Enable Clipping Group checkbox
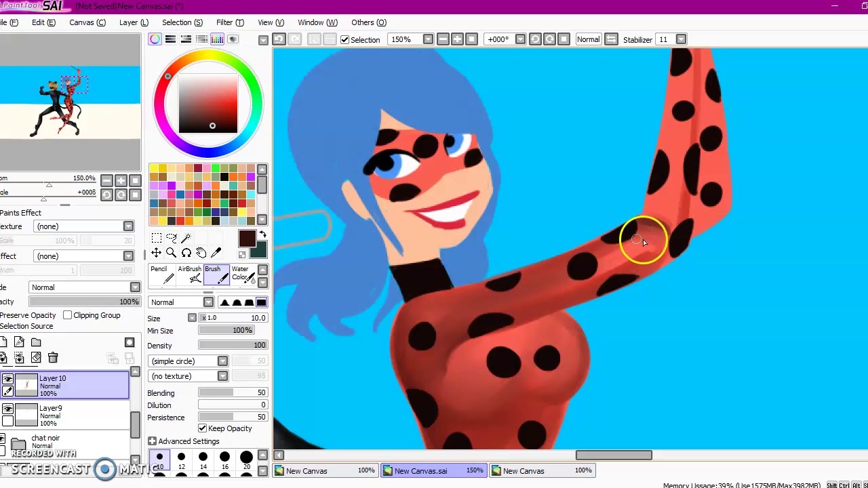Image resolution: width=868 pixels, height=488 pixels. [x=68, y=315]
